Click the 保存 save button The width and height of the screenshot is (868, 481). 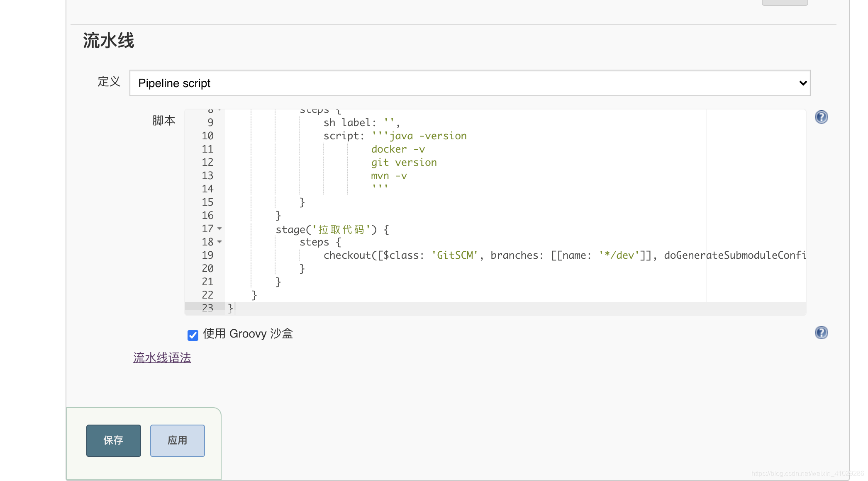(114, 440)
